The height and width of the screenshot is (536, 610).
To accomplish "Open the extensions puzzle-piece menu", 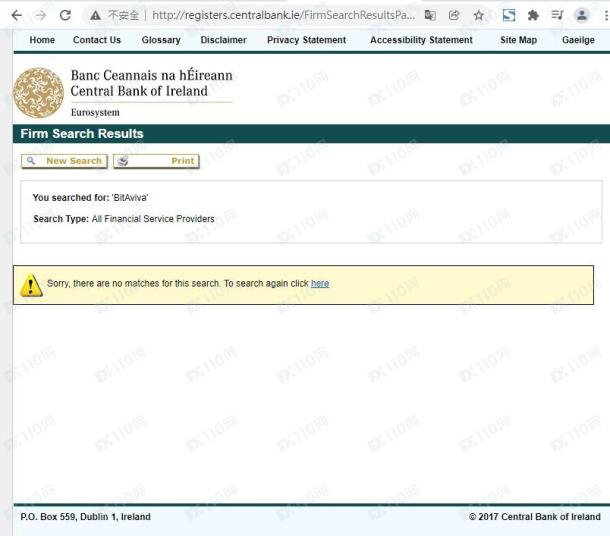I will [x=533, y=15].
